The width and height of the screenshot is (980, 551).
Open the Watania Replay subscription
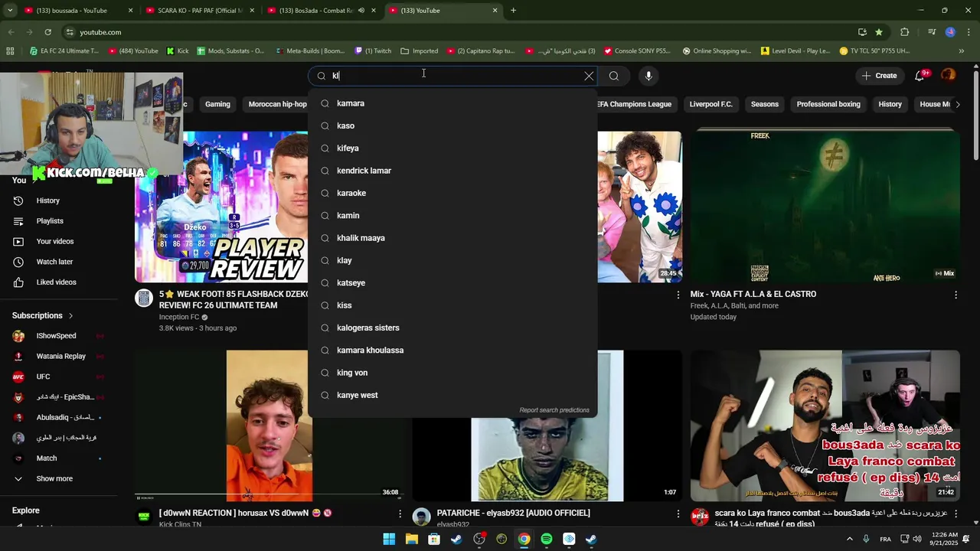coord(60,357)
